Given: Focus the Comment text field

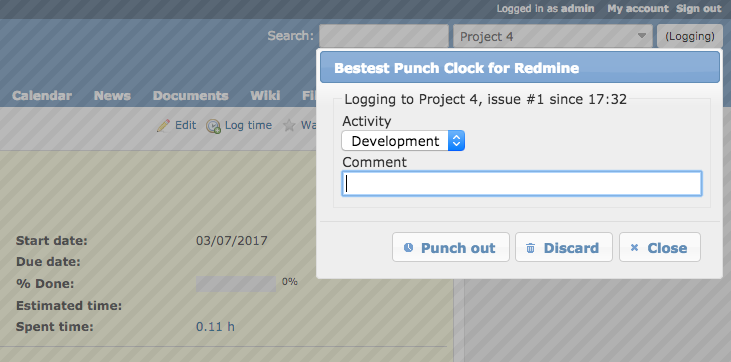Looking at the screenshot, I should click(522, 184).
